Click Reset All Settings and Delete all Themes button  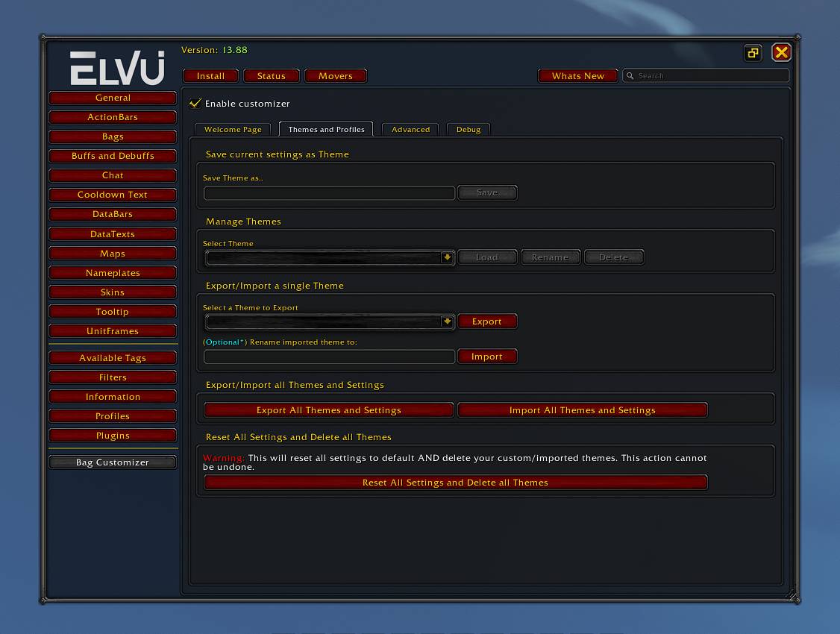(455, 483)
